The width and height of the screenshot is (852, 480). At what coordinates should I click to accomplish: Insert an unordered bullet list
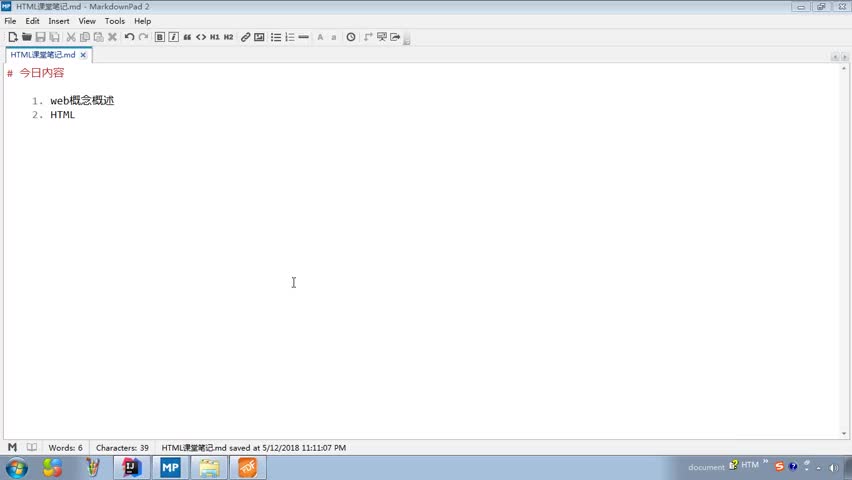[276, 37]
